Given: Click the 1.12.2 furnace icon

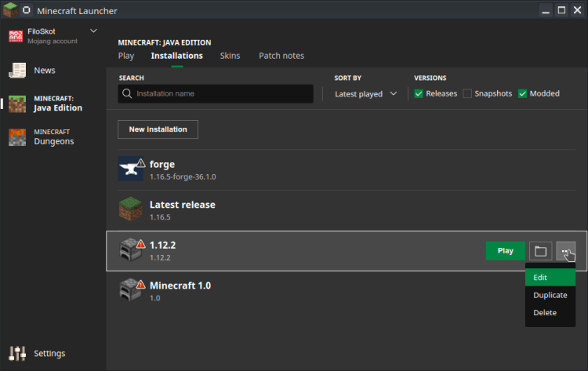Looking at the screenshot, I should (130, 250).
